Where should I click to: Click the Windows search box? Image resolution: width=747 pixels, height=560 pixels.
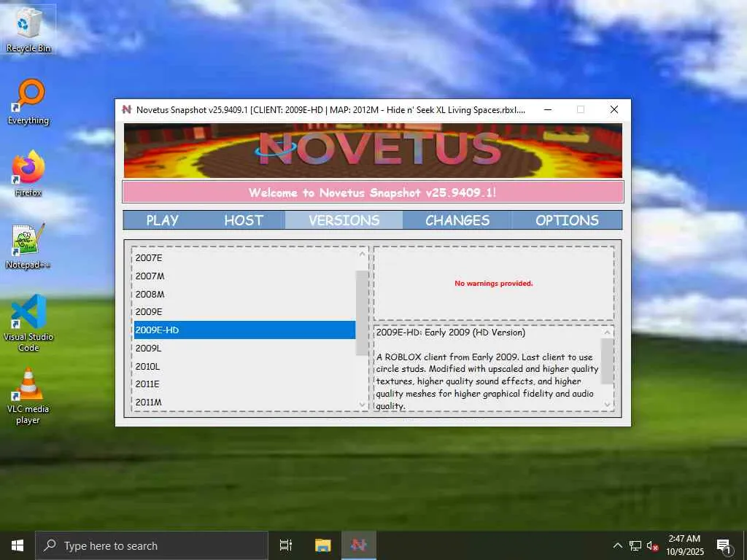[x=152, y=545]
